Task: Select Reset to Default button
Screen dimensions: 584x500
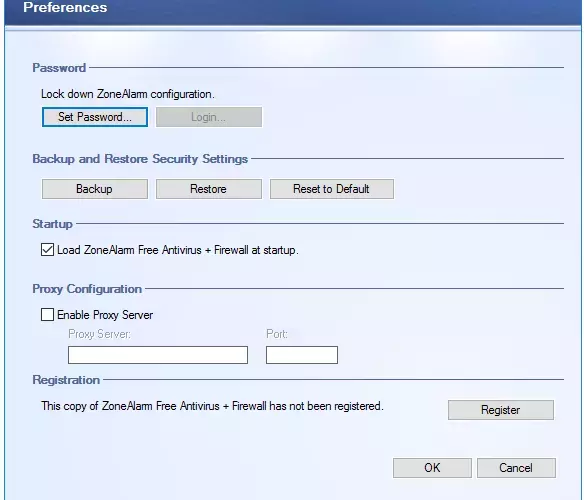Action: coord(331,189)
